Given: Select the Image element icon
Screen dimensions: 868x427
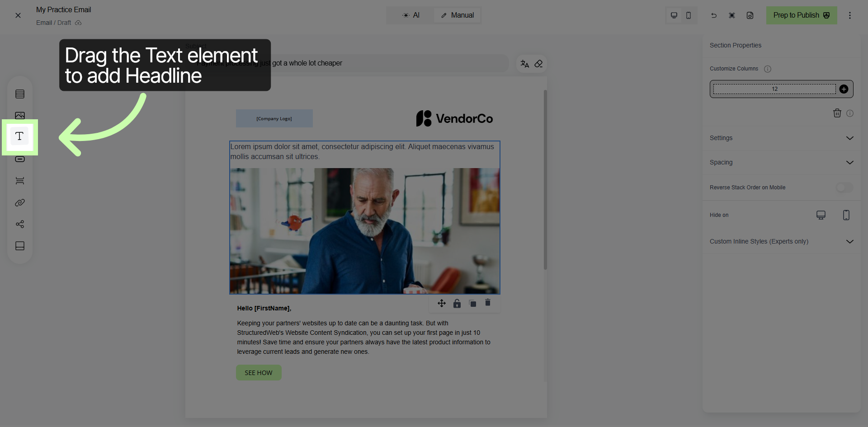Looking at the screenshot, I should 20,115.
